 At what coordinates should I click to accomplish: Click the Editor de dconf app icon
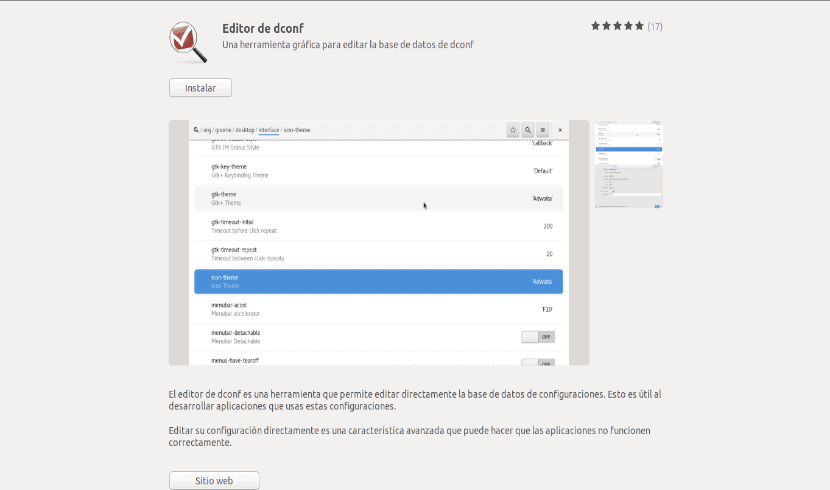pos(188,42)
